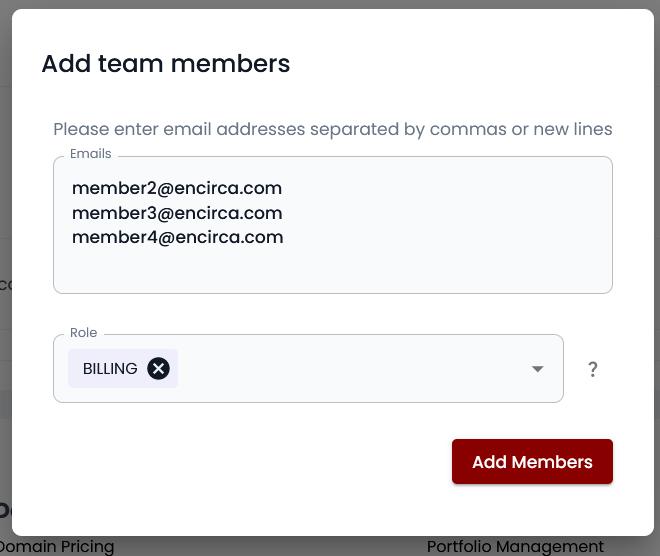Click the Portfolio Management text behind dialog
The image size is (660, 556).
coord(515,546)
